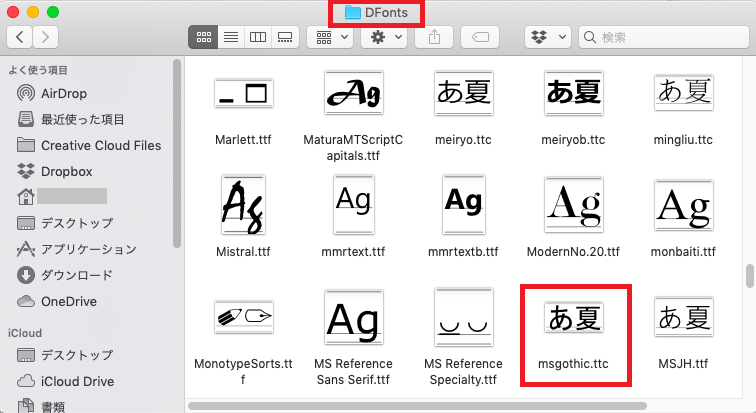Switch to list view mode
The image size is (756, 413).
[x=231, y=37]
